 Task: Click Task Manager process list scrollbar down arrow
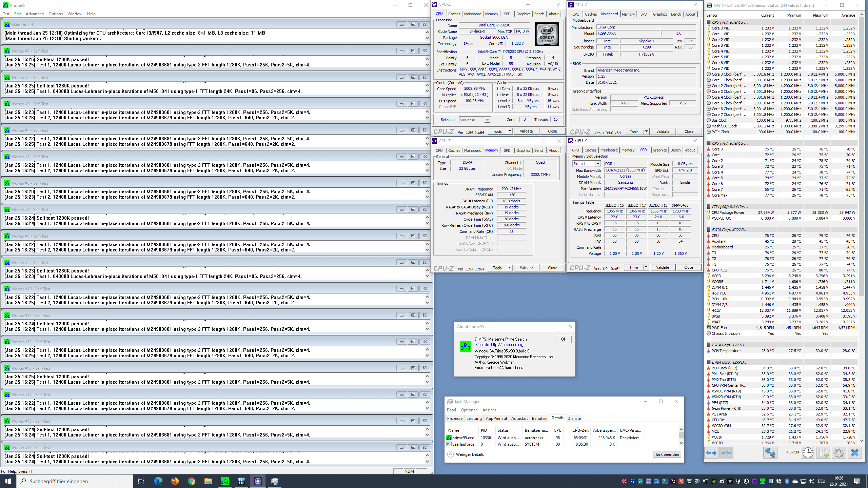point(681,443)
